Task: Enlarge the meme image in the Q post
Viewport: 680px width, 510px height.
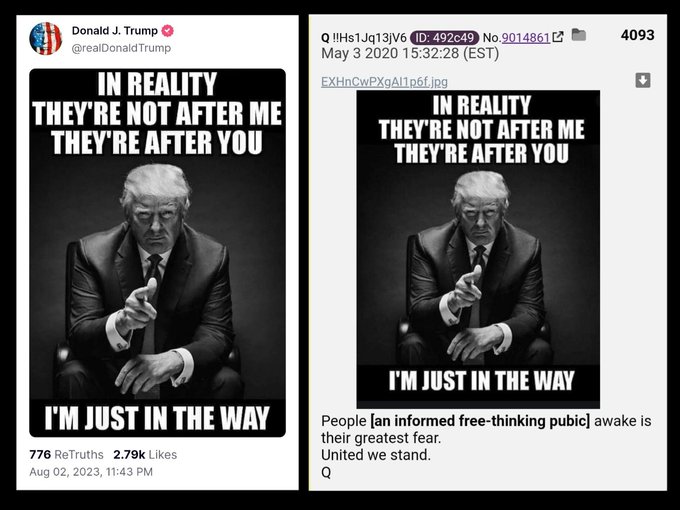Action: pyautogui.click(x=478, y=249)
